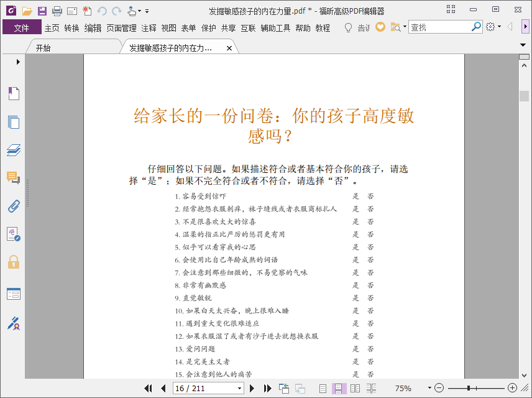Close the 发掘敏感孩子的内在力 document tab
The height and width of the screenshot is (398, 532).
(229, 49)
